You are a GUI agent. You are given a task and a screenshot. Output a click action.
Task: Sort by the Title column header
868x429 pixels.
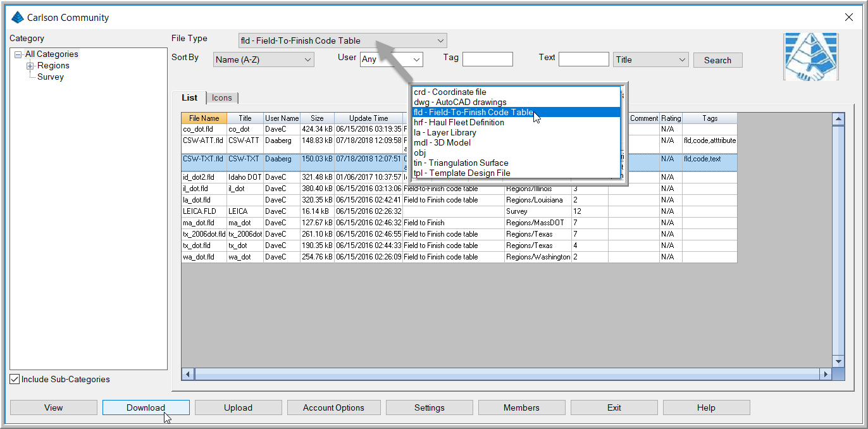(245, 118)
